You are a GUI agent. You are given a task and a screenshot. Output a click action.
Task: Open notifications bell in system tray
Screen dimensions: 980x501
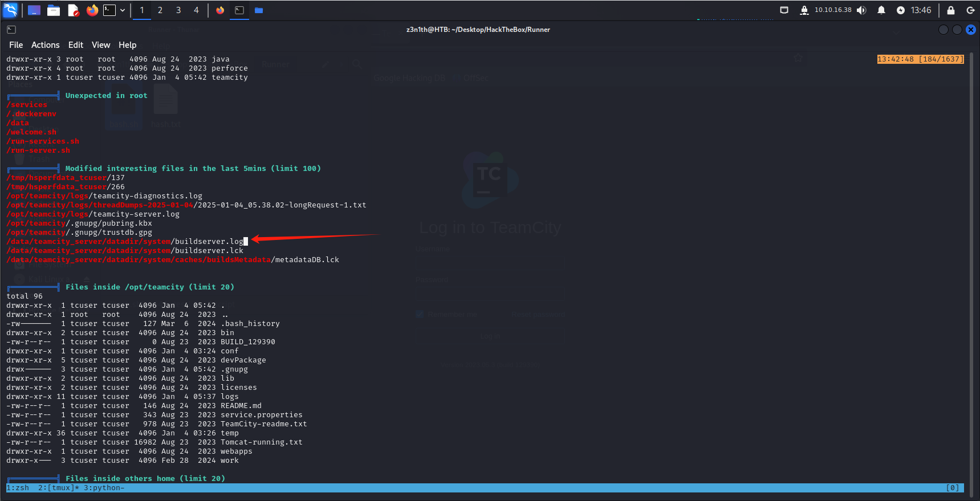[x=881, y=10]
